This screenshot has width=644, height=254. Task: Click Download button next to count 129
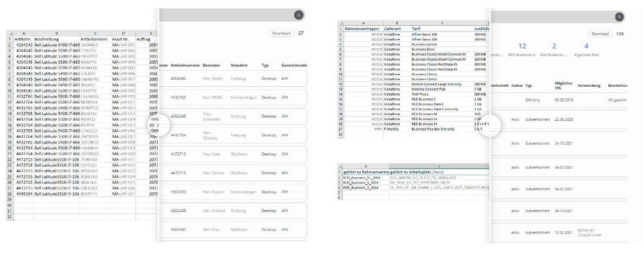pos(600,33)
